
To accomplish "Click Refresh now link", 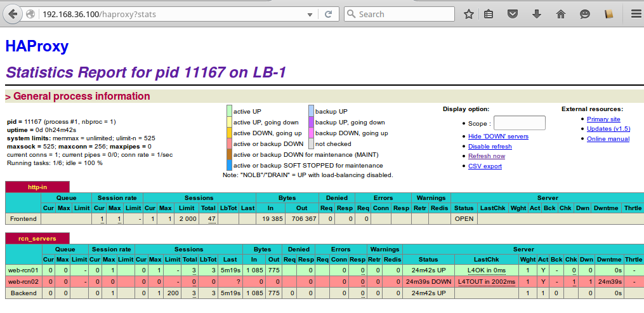I will tap(487, 156).
